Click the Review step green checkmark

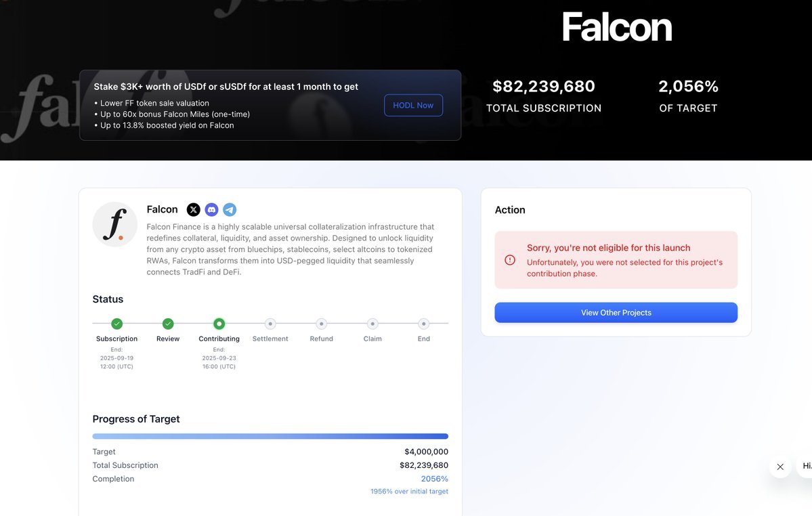click(x=168, y=324)
